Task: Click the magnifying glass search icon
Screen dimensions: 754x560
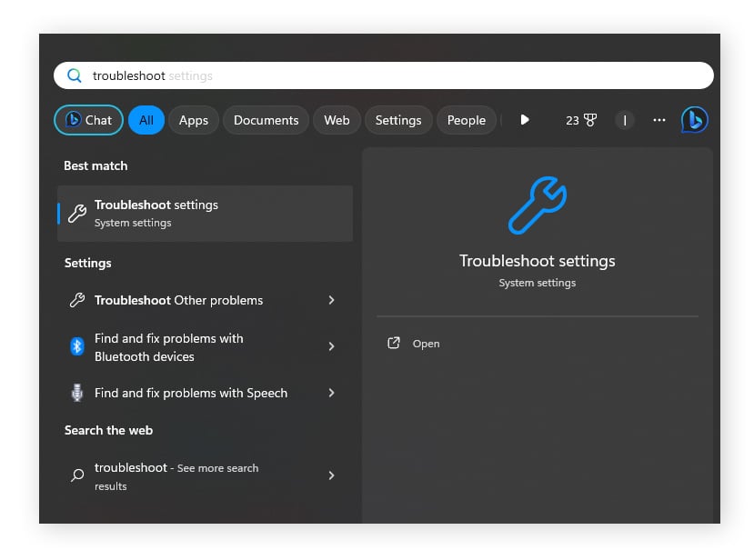Action: (x=75, y=75)
